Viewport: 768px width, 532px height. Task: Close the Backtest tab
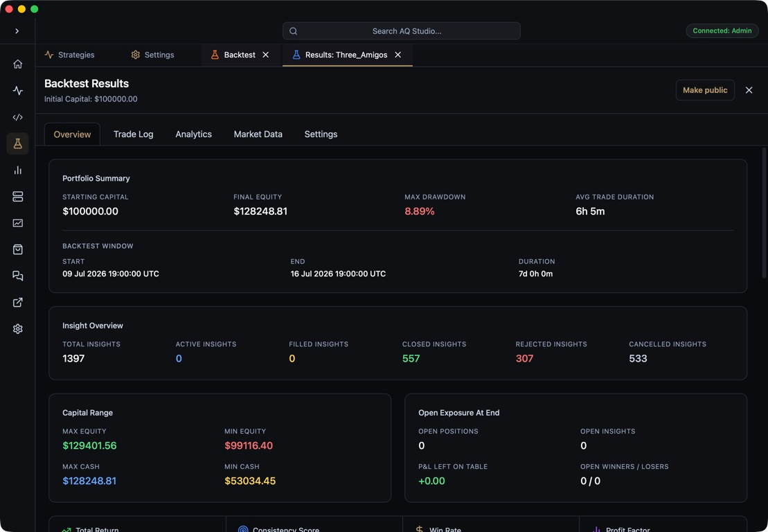tap(265, 55)
